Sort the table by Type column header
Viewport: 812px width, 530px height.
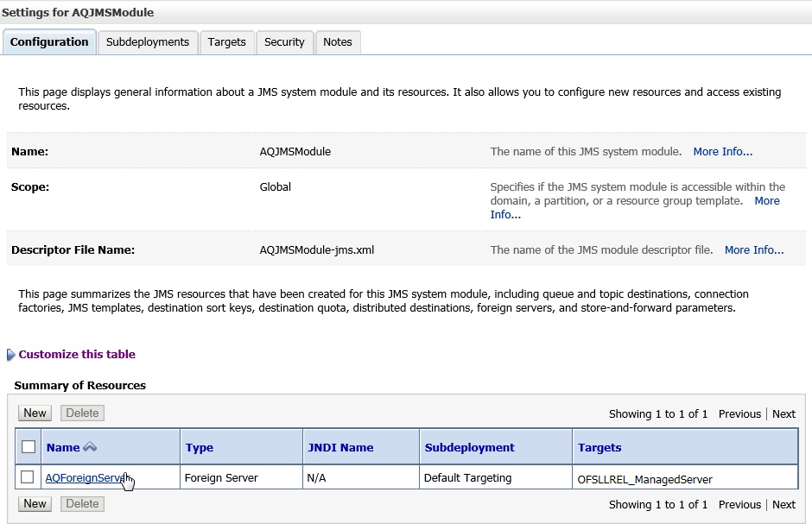[200, 448]
